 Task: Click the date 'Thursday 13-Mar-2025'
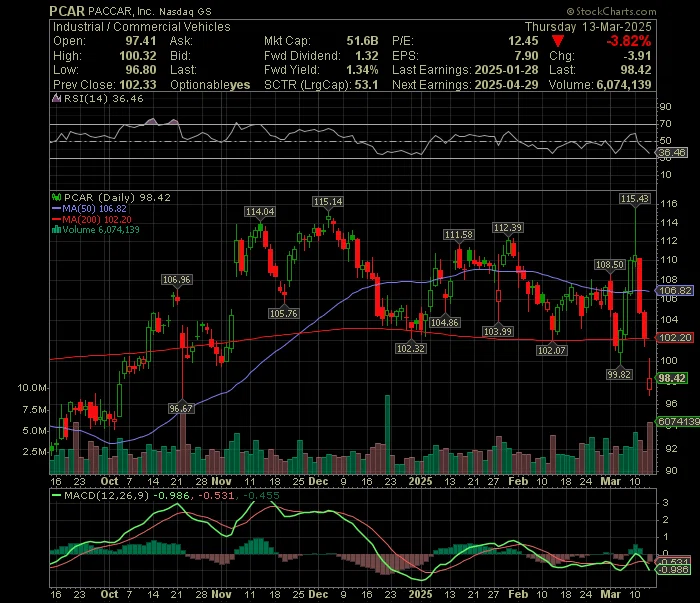(588, 27)
